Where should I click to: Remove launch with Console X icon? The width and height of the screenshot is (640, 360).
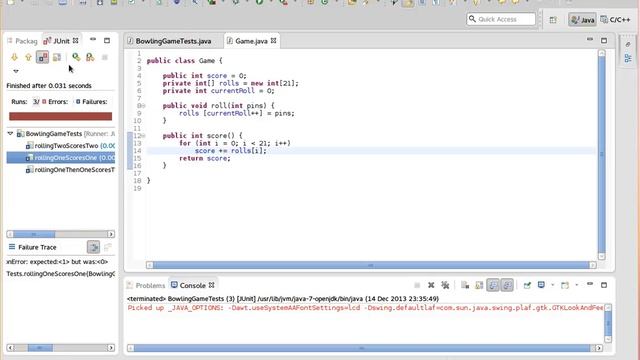[x=431, y=285]
